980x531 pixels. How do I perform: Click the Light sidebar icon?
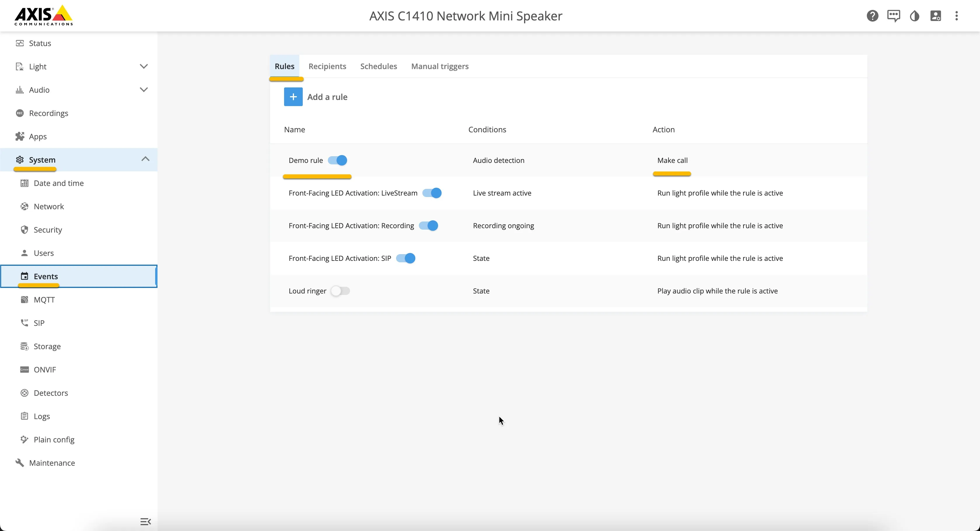(20, 66)
